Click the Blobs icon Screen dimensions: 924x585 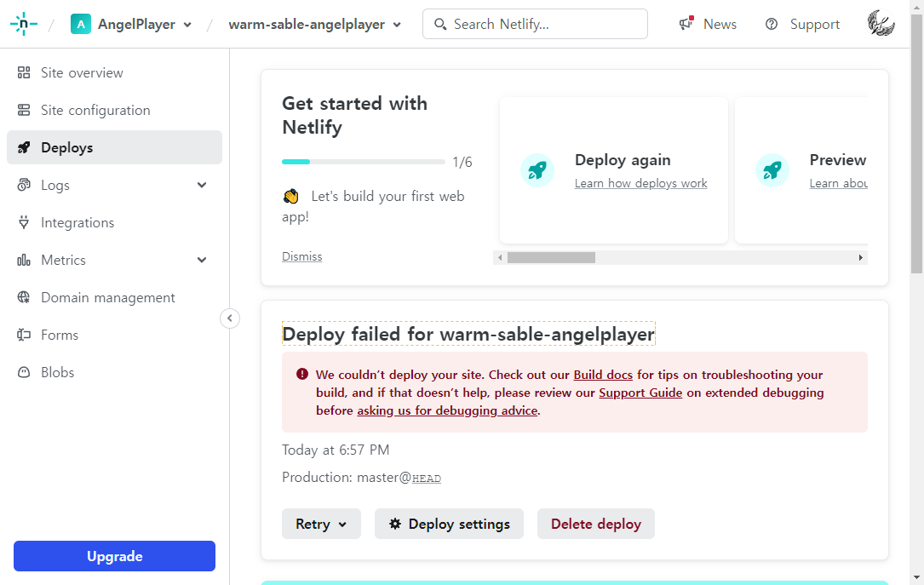point(24,372)
